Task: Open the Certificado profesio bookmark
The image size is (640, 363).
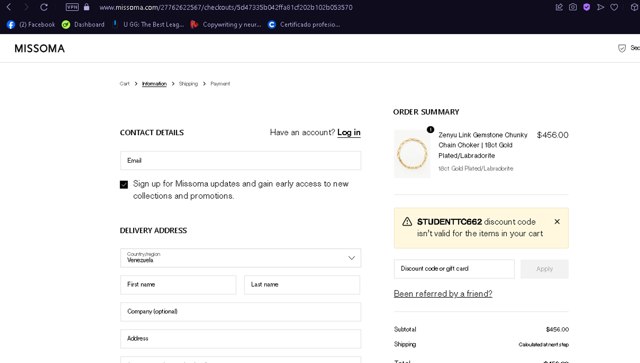Action: click(x=304, y=24)
